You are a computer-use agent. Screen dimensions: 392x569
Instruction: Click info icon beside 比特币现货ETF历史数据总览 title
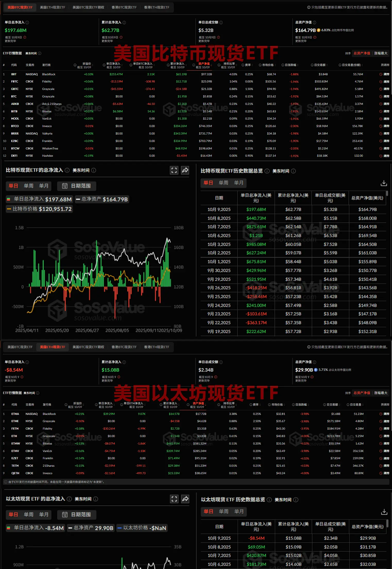[x=267, y=171]
